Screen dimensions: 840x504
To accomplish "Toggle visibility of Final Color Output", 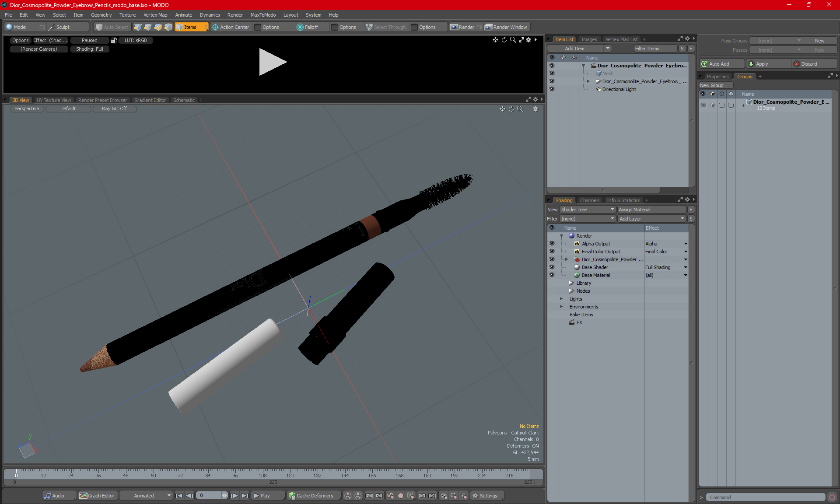I will click(552, 252).
